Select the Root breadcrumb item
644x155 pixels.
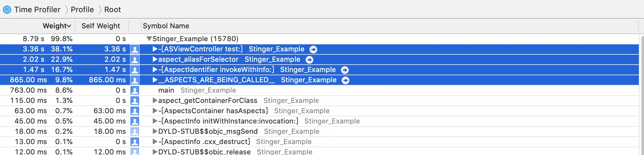[113, 10]
